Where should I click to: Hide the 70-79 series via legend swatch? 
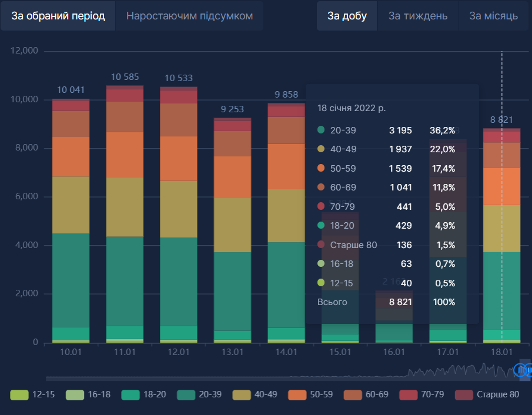(408, 394)
